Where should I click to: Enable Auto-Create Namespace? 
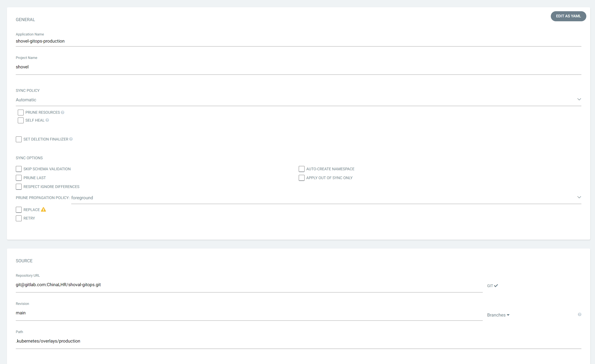[301, 169]
